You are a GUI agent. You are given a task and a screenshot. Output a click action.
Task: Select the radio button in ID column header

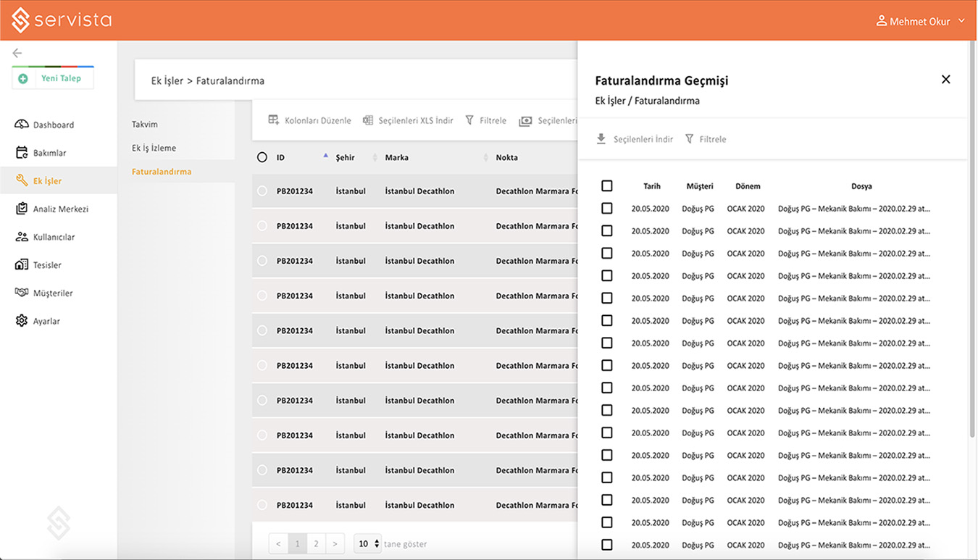[x=262, y=157]
